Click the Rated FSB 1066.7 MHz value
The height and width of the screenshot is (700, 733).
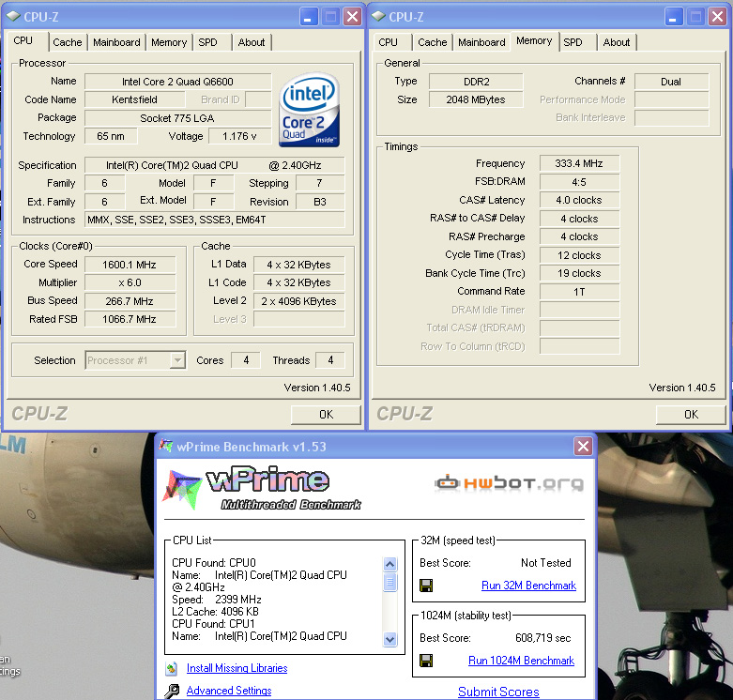tap(130, 319)
